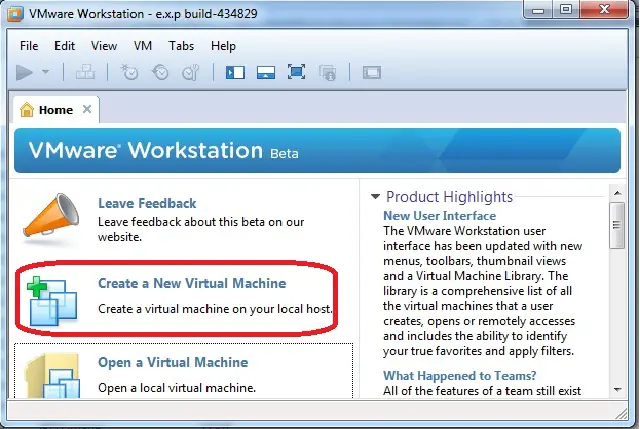Open the Help menu
640x429 pixels.
pos(223,46)
